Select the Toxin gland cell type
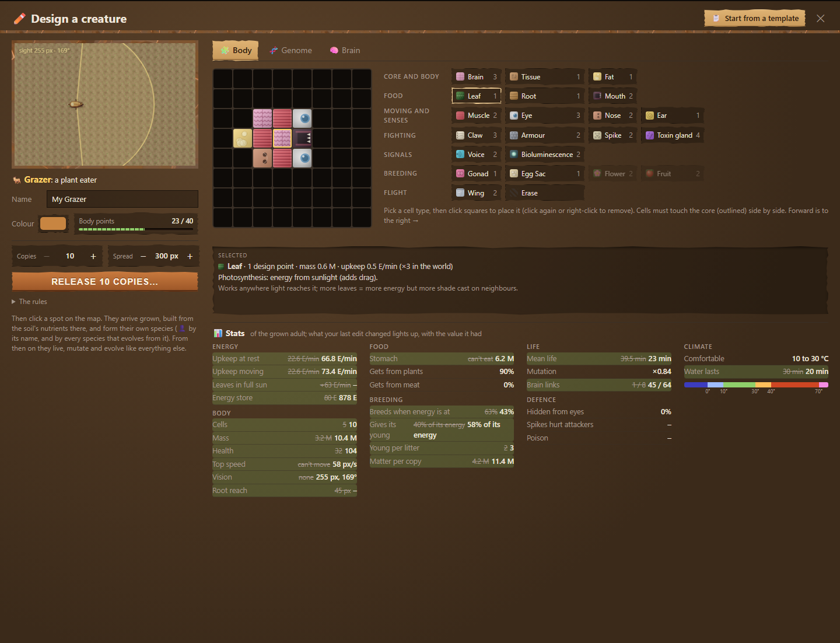Screen dimensions: 840x643 pyautogui.click(x=672, y=135)
